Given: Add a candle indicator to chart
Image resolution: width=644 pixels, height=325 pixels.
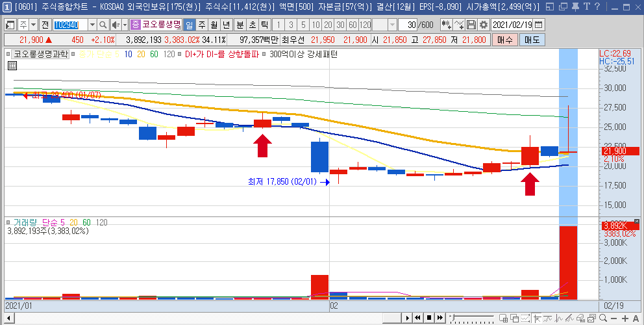Looking at the screenshot, I should click(447, 25).
